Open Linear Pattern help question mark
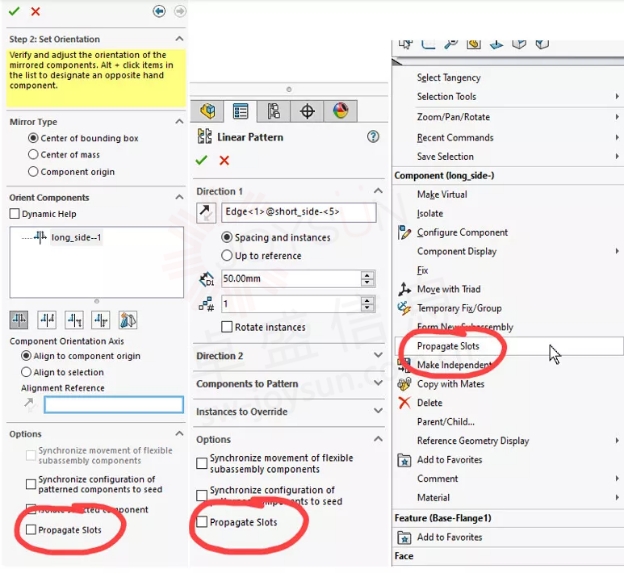The width and height of the screenshot is (624, 574). pyautogui.click(x=373, y=137)
